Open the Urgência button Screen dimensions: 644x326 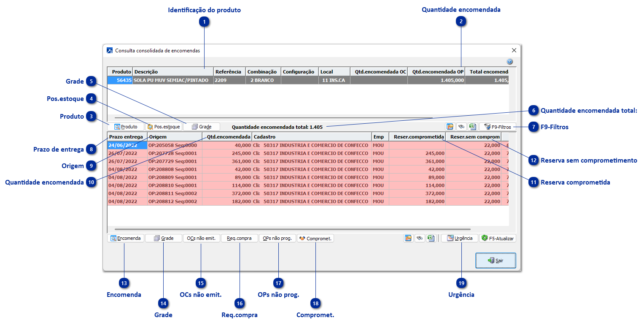point(460,238)
